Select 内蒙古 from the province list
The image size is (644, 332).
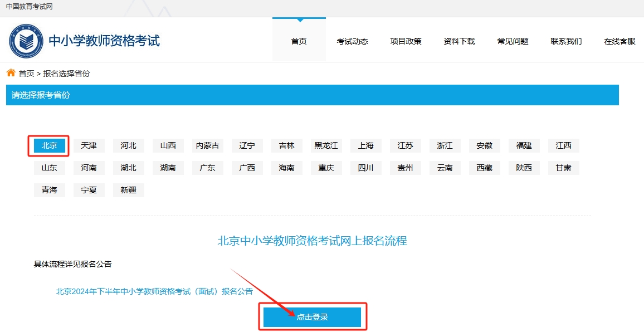207,145
